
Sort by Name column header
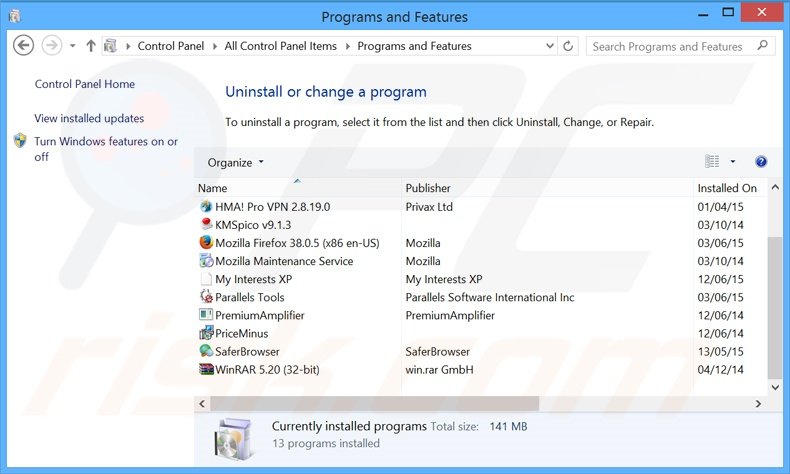click(297, 188)
